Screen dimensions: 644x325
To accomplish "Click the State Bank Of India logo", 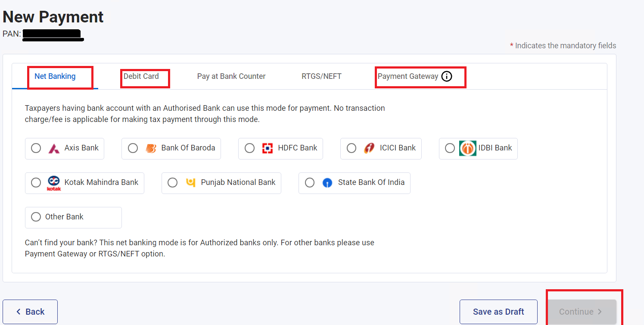I will [327, 183].
